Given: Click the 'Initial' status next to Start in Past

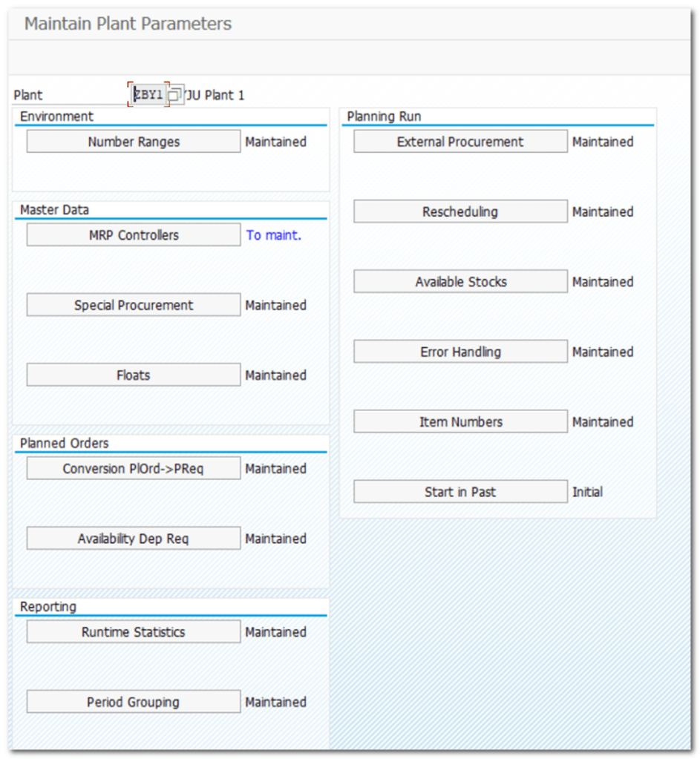Looking at the screenshot, I should pyautogui.click(x=587, y=492).
